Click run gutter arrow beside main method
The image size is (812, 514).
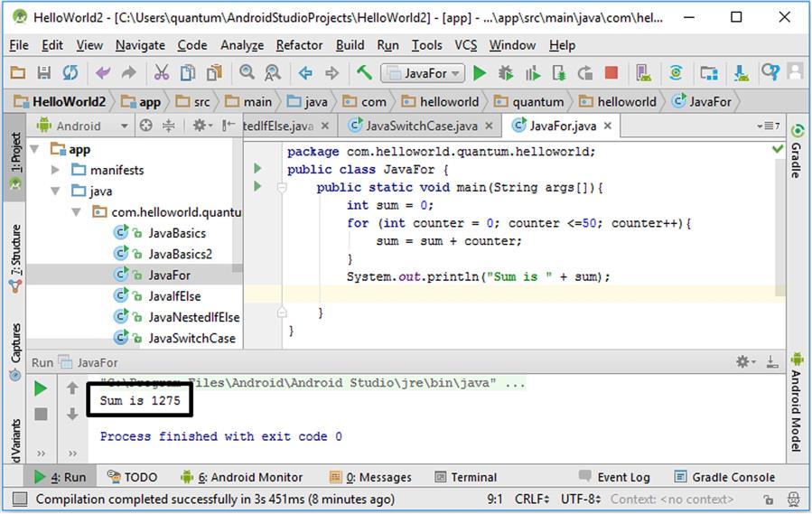[x=257, y=186]
